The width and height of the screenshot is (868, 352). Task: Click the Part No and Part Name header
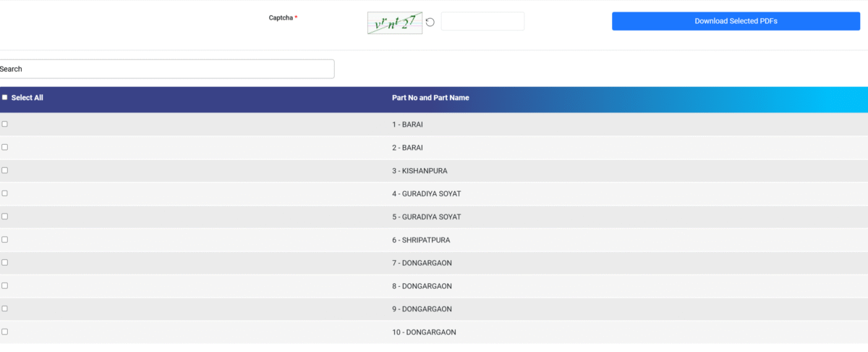pyautogui.click(x=430, y=98)
